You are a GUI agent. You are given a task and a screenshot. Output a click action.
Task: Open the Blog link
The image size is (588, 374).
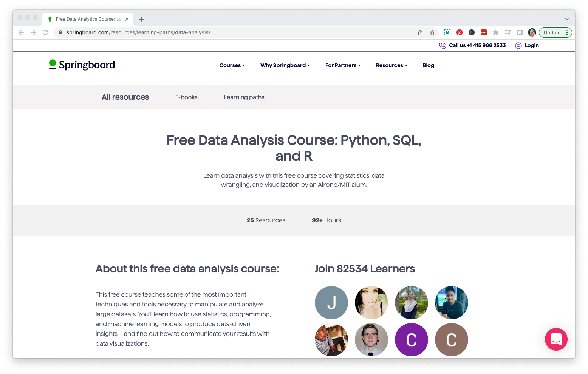tap(428, 65)
